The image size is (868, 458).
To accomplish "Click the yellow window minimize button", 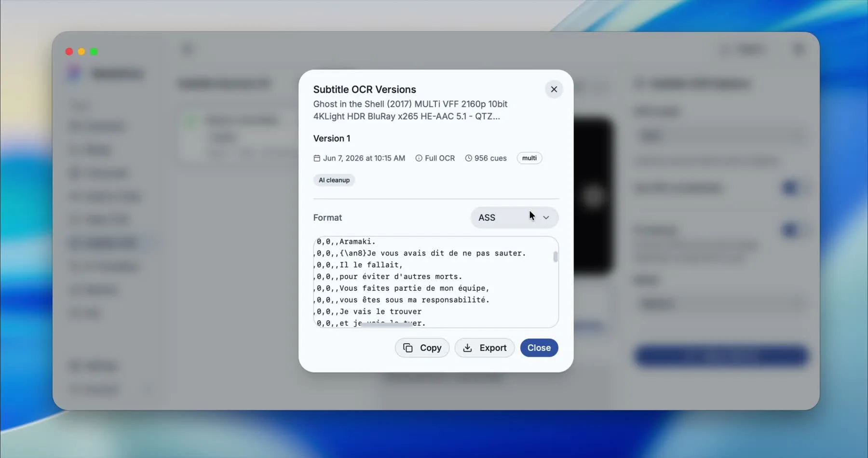I will pyautogui.click(x=81, y=52).
